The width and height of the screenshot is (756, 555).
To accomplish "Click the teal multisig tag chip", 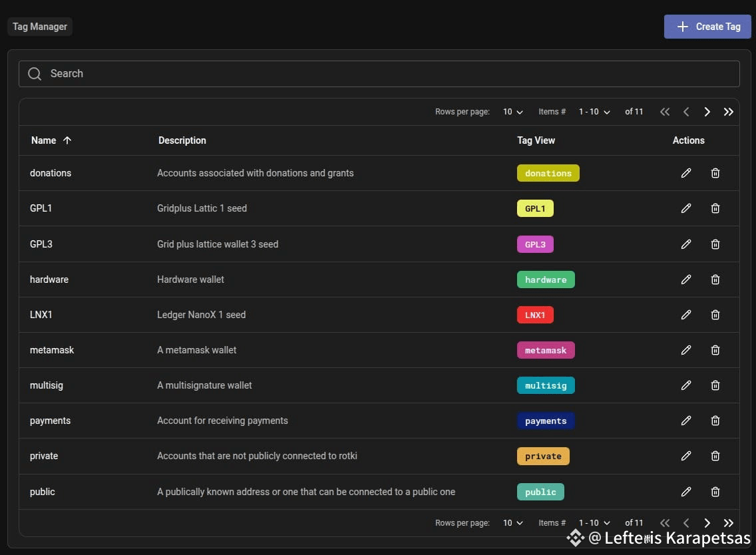I will [546, 385].
